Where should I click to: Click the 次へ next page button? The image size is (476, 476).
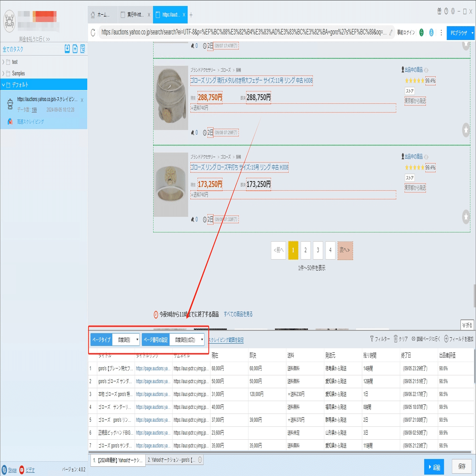click(345, 250)
